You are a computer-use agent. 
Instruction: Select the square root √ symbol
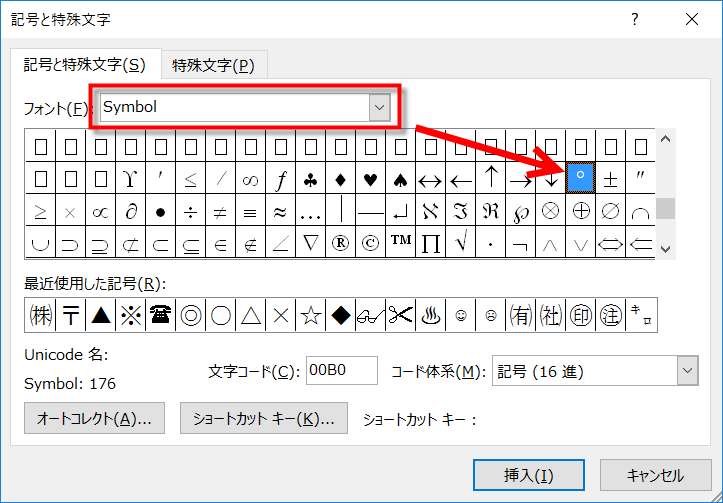(461, 242)
